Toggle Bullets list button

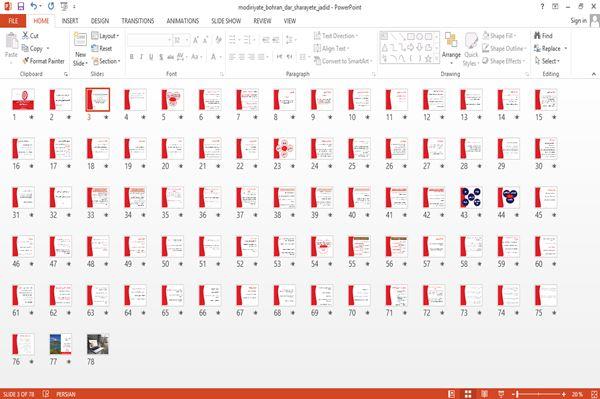tap(232, 40)
